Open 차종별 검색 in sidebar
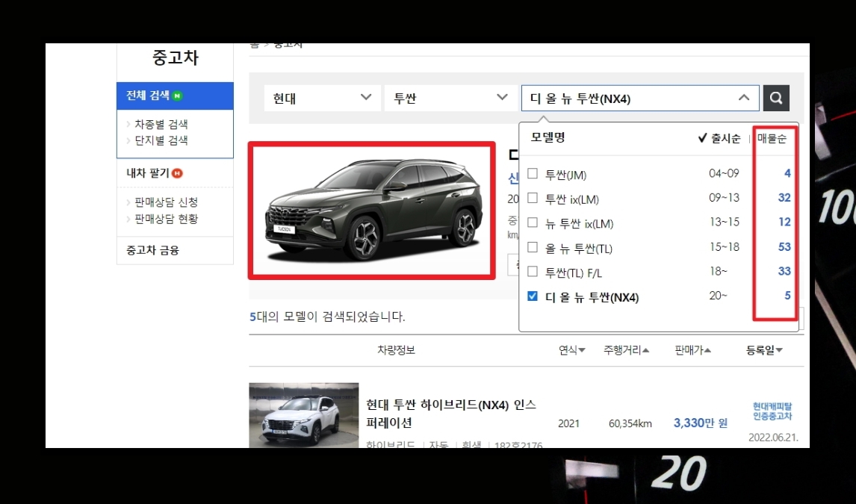 161,125
